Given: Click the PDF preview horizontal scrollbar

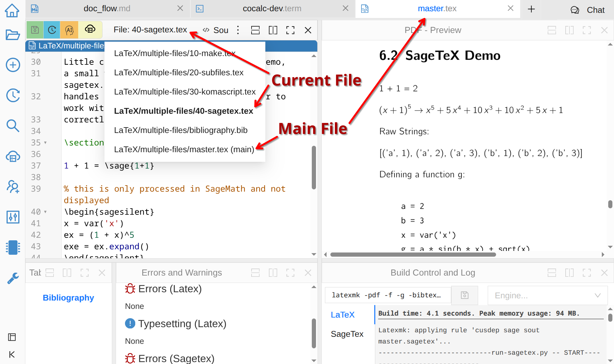Looking at the screenshot, I should click(413, 255).
